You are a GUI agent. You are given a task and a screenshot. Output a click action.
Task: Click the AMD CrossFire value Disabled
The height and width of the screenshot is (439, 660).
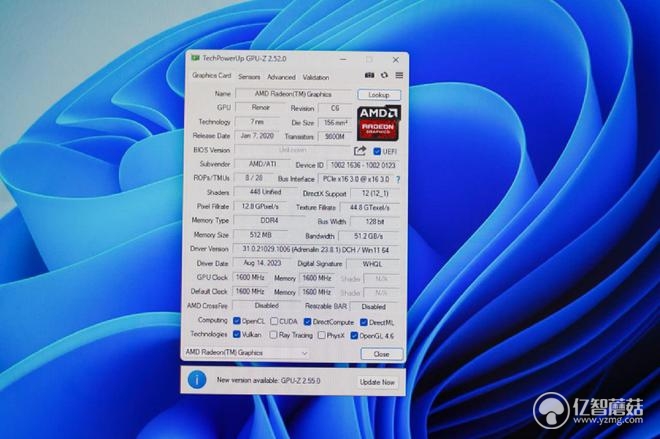(266, 306)
